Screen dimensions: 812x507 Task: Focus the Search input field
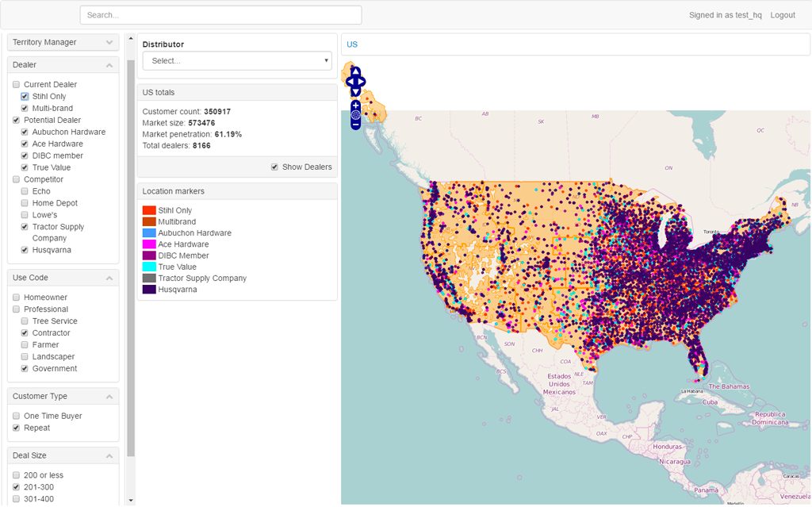pyautogui.click(x=220, y=15)
